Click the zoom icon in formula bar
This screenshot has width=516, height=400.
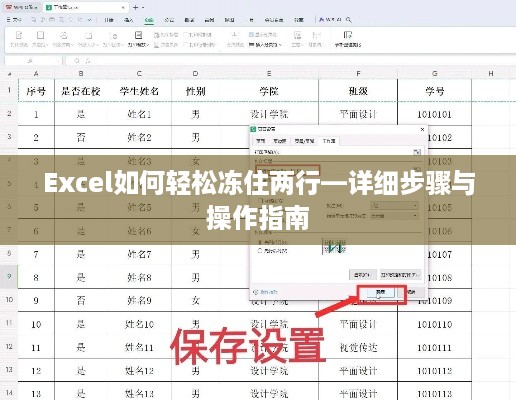click(77, 61)
